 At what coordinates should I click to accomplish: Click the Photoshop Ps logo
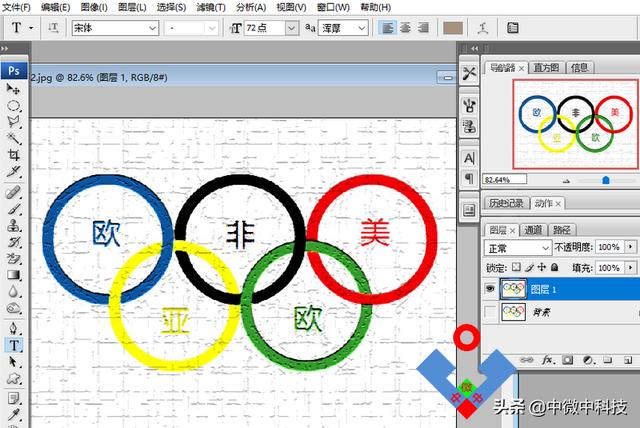[14, 71]
